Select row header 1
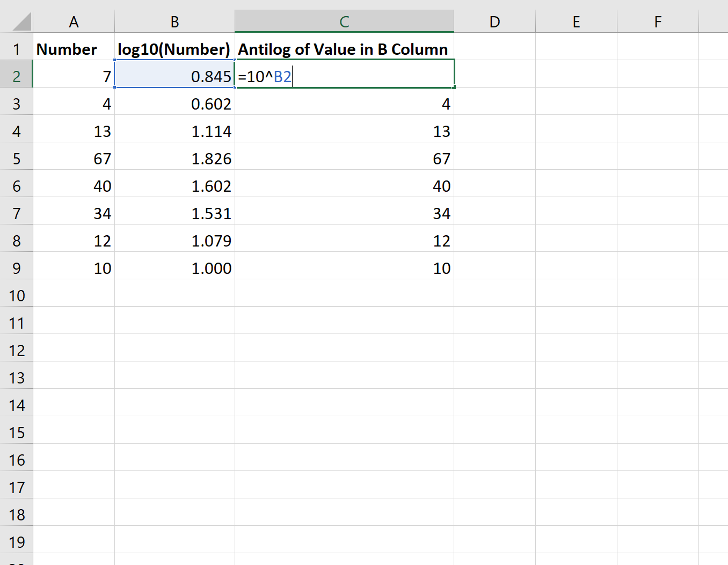728x565 pixels. coord(16,49)
